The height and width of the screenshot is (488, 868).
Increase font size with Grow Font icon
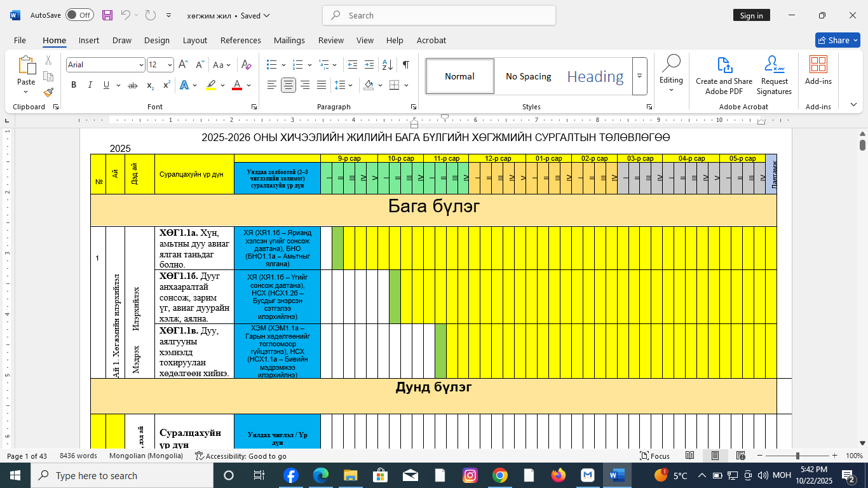[x=183, y=65]
